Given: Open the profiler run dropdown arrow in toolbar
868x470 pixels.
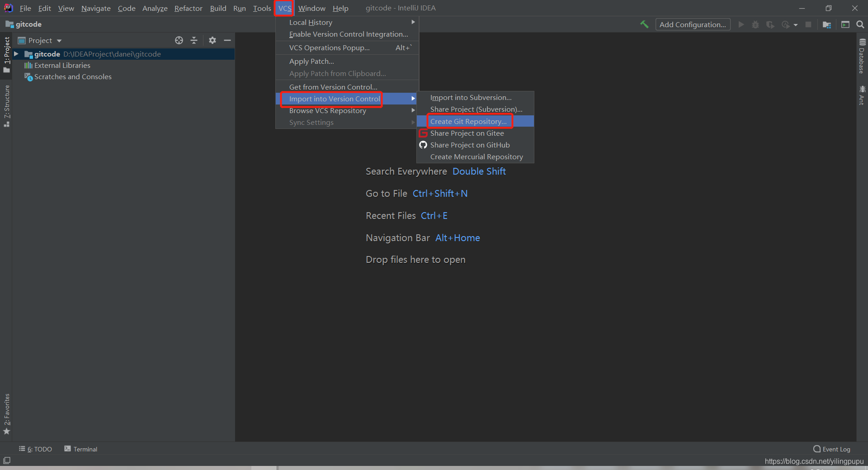Looking at the screenshot, I should (796, 25).
